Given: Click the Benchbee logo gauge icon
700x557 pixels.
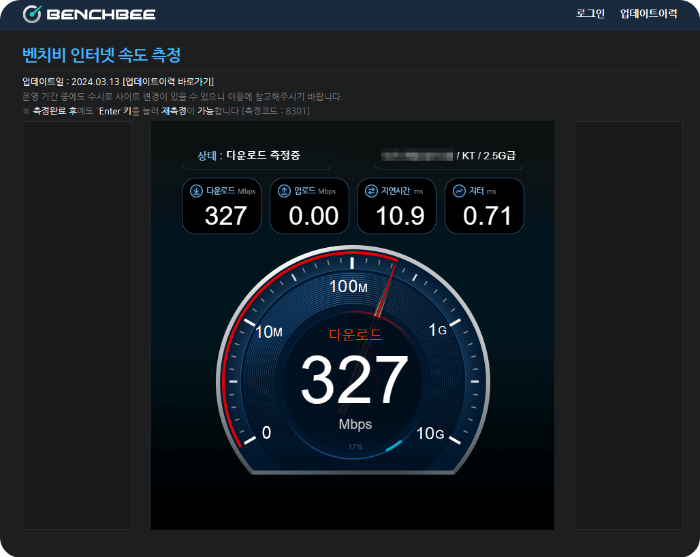Looking at the screenshot, I should coord(32,14).
